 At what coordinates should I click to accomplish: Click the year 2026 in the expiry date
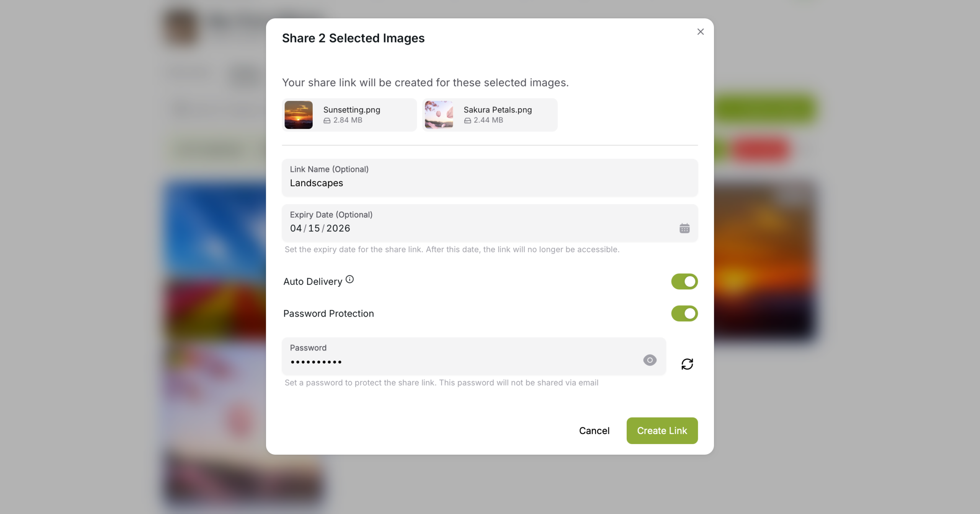338,228
